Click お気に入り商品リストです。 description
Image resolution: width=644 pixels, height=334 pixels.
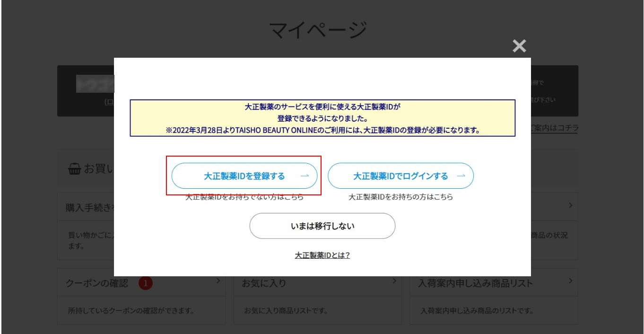tap(286, 311)
